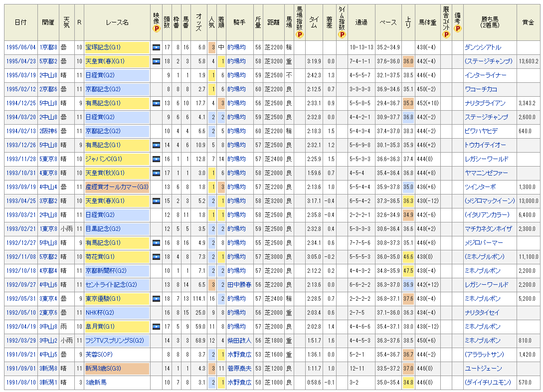Play the video for 天皇賞(秋)(G1)

point(156,173)
